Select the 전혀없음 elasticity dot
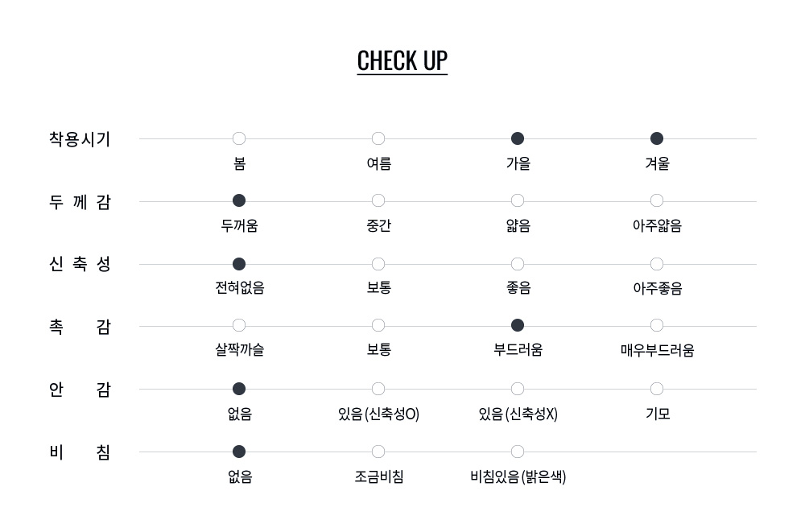Image resolution: width=805 pixels, height=532 pixels. coord(239,264)
